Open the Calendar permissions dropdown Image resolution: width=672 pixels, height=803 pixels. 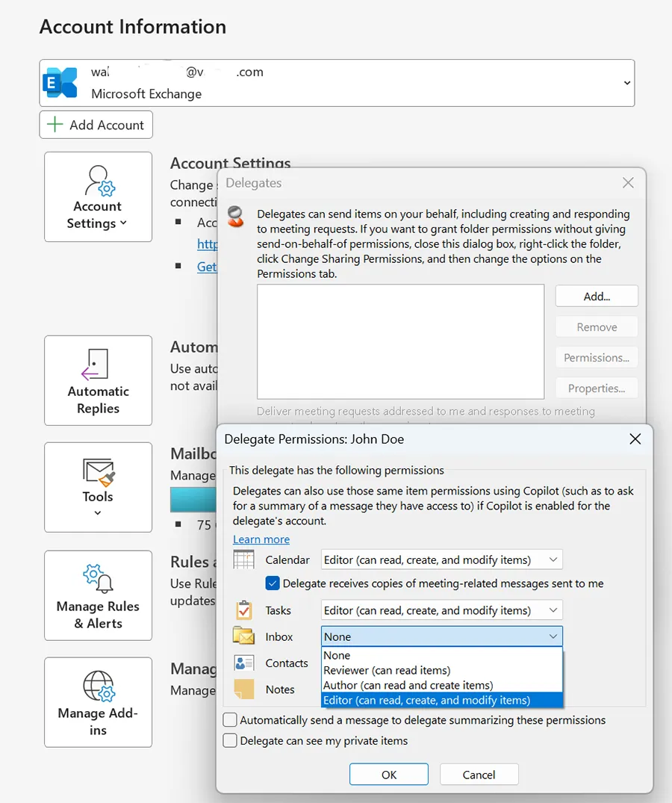click(x=553, y=559)
